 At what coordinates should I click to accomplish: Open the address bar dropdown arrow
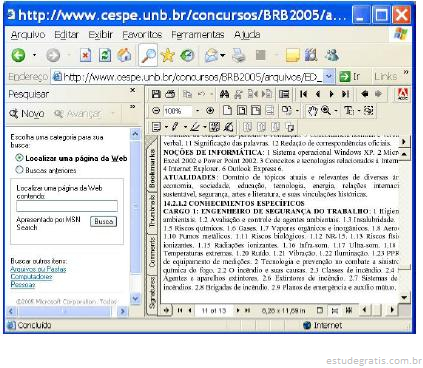pos(329,77)
